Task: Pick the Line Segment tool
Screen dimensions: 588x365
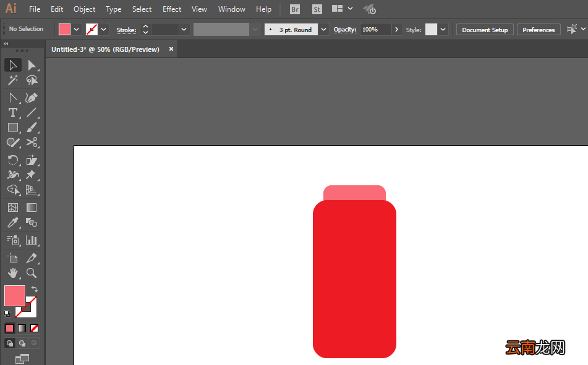Action: point(32,112)
